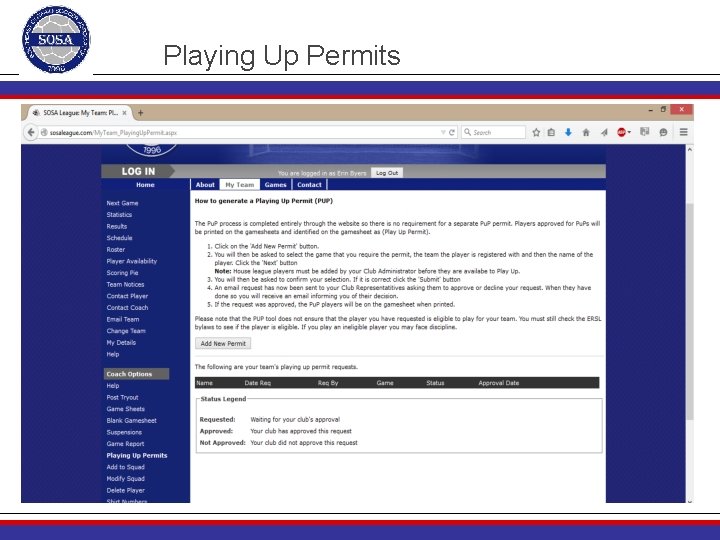The image size is (720, 540).
Task: Click the Log Out button
Action: (x=387, y=173)
